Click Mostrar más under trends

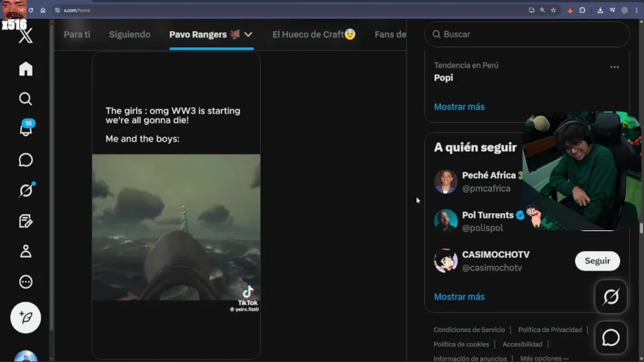point(459,107)
